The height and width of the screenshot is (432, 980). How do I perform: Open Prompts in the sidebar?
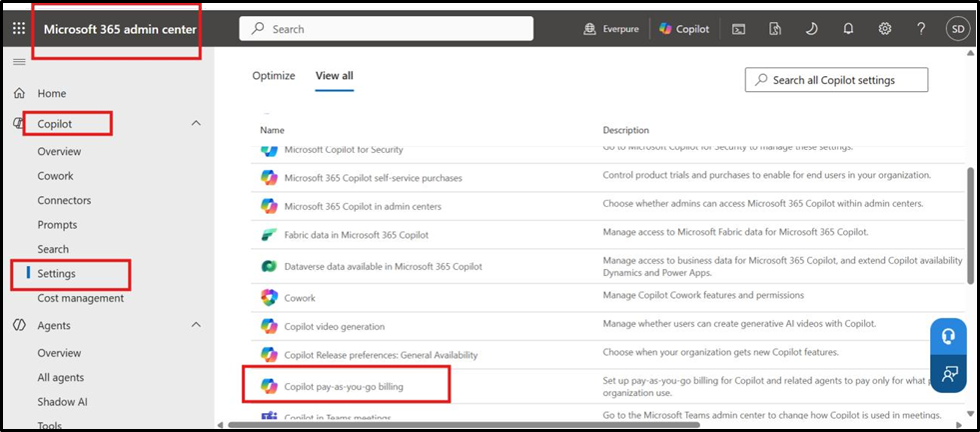point(57,225)
